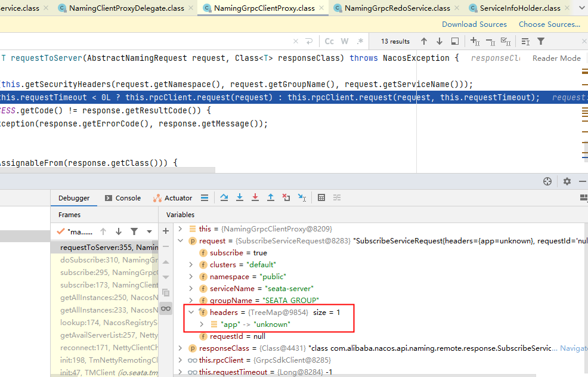Click Navigate link next to responseClass

coord(574,348)
